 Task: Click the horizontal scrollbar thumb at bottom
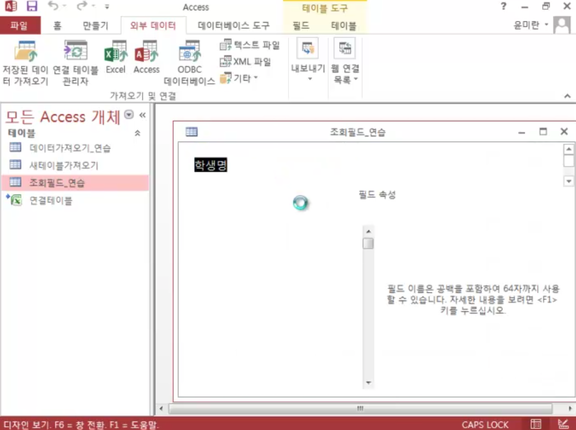[x=360, y=408]
